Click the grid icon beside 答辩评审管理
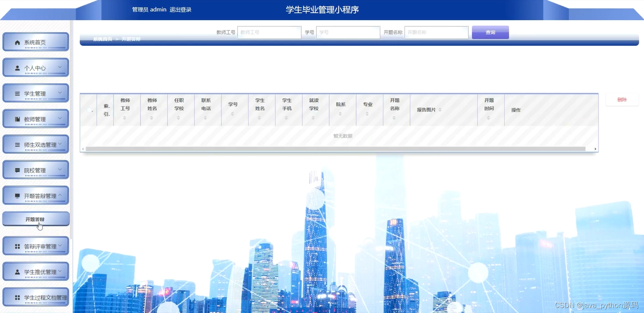This screenshot has height=313, width=644. (x=17, y=247)
